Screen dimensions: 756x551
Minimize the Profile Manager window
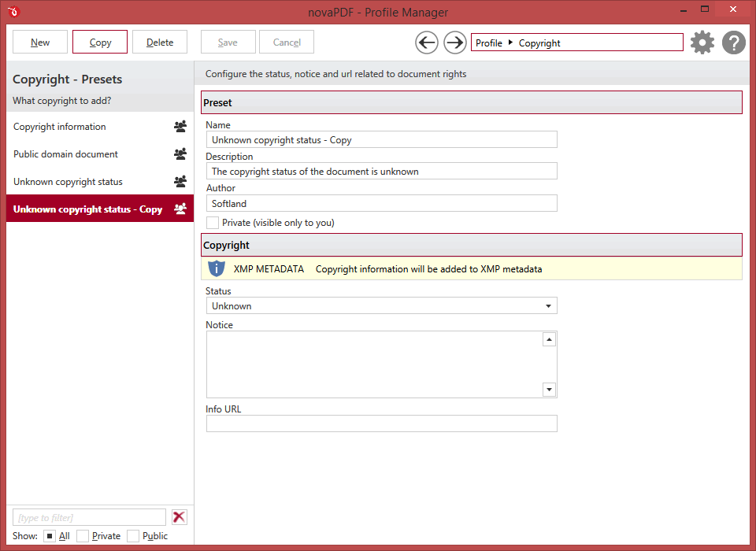coord(684,9)
